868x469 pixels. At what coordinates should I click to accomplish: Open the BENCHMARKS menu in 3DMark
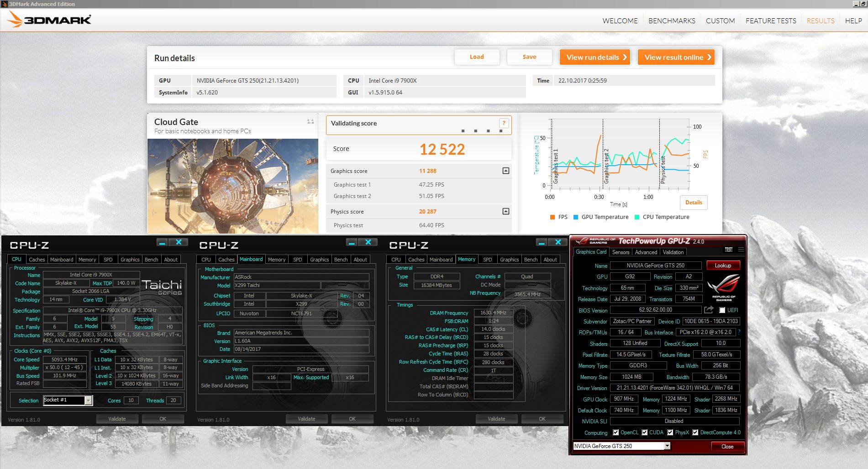672,21
